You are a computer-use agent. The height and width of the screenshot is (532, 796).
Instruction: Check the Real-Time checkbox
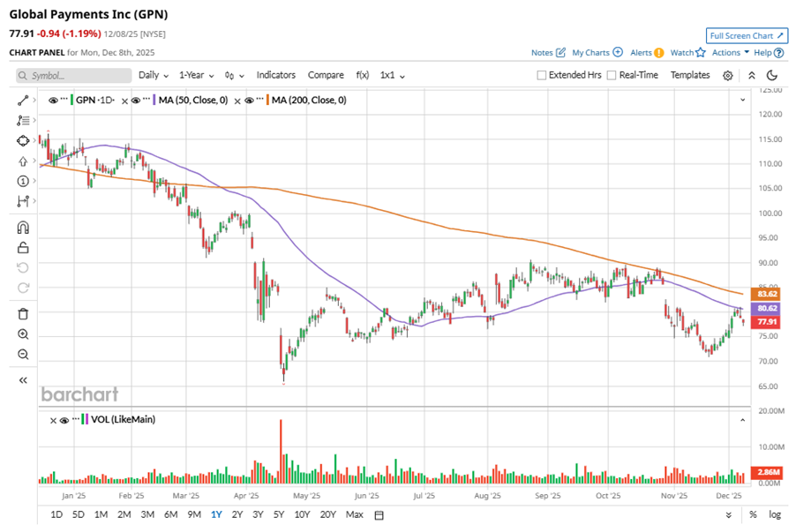tap(612, 76)
